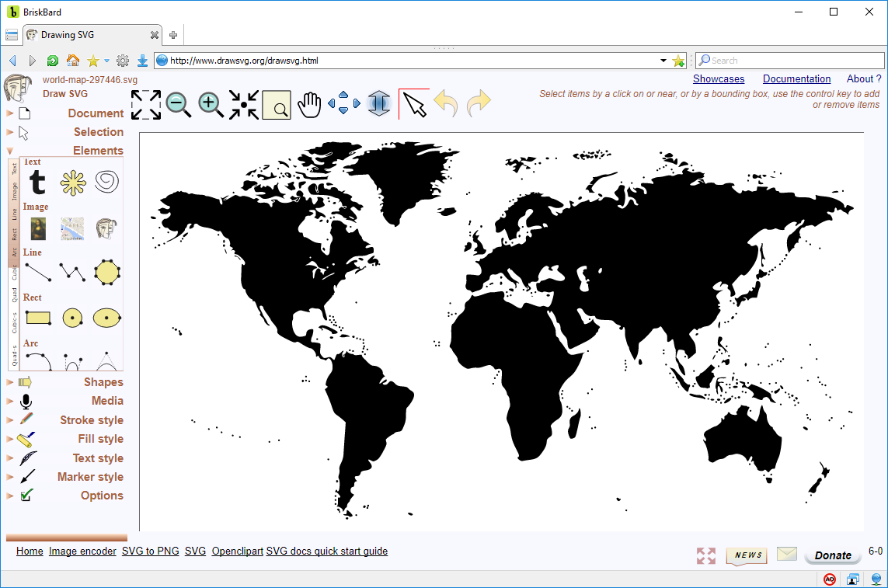Select the arrow selection tool
Viewport: 888px width, 588px height.
[x=414, y=103]
